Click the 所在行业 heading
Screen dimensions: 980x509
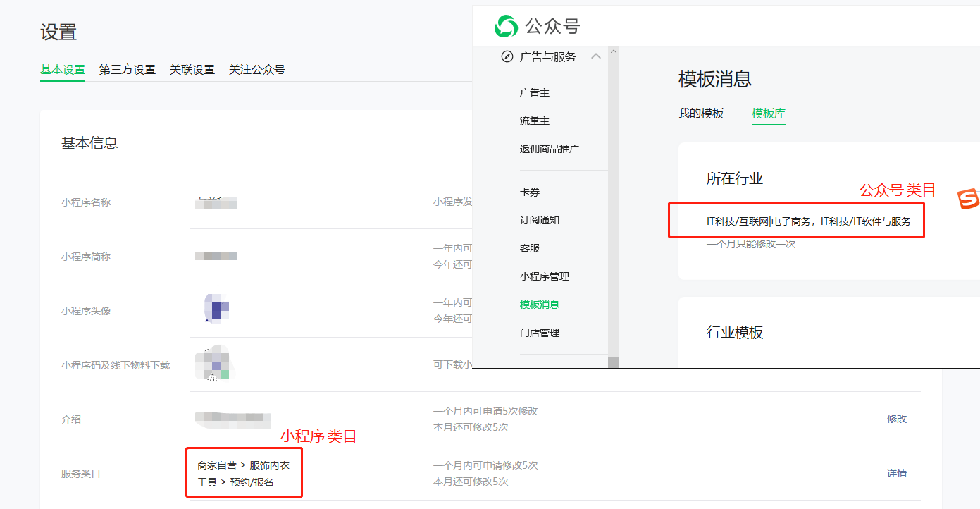tap(735, 178)
